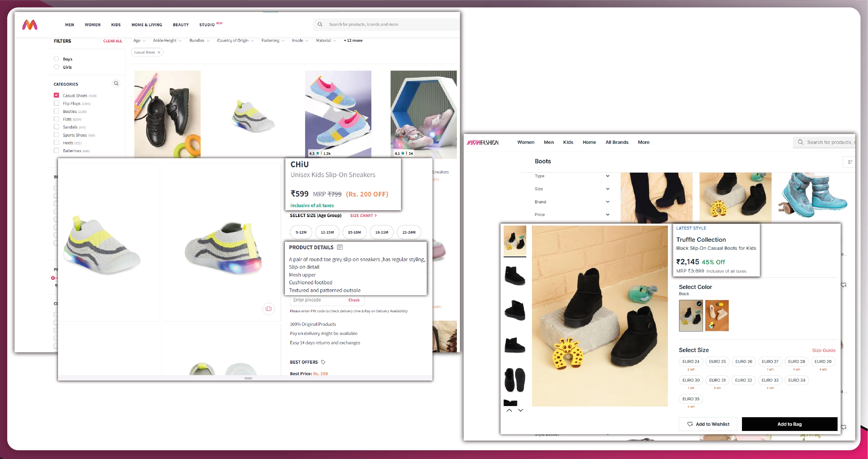Select size EURO 35
Image resolution: width=868 pixels, height=459 pixels.
(691, 399)
